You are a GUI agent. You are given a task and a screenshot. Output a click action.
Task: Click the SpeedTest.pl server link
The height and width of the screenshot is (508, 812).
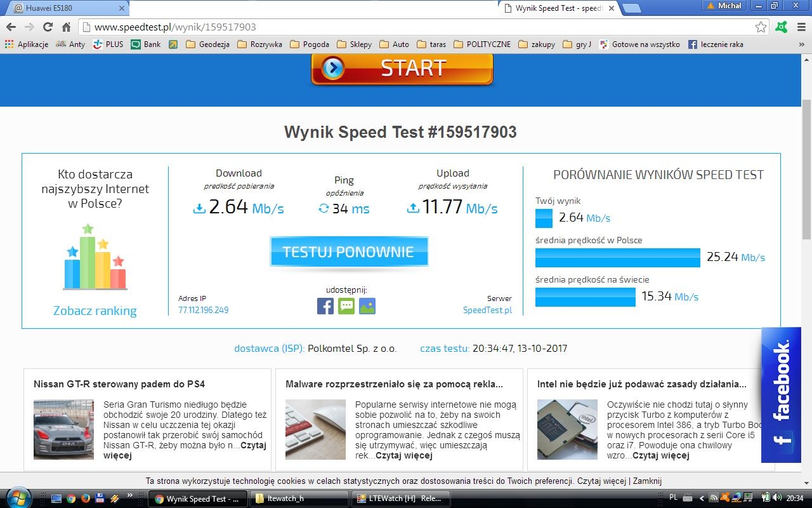487,310
